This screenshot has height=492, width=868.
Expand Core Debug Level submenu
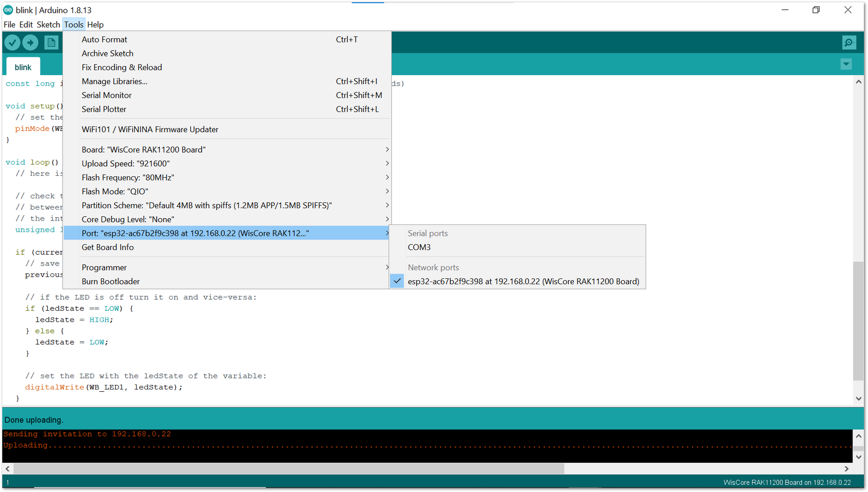point(227,220)
